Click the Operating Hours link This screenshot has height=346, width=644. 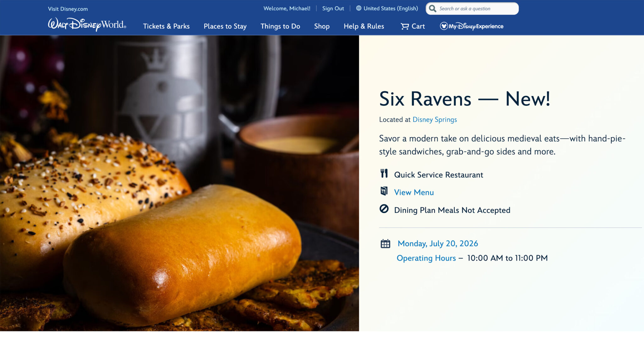click(426, 258)
